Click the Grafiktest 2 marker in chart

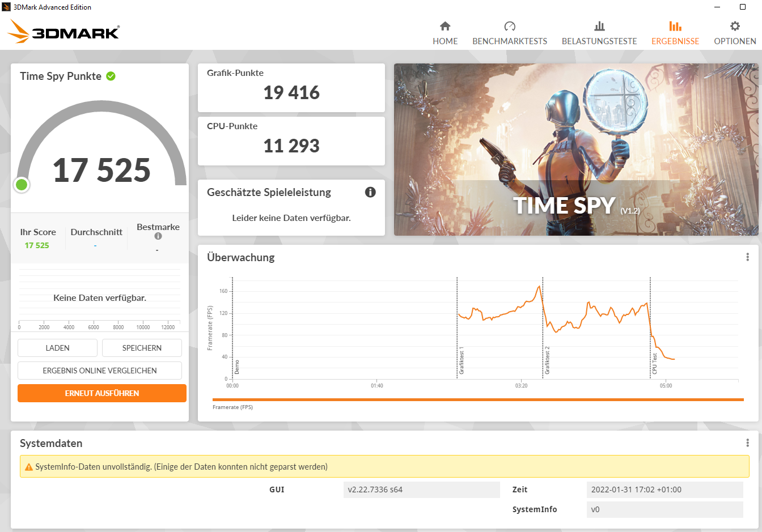547,360
